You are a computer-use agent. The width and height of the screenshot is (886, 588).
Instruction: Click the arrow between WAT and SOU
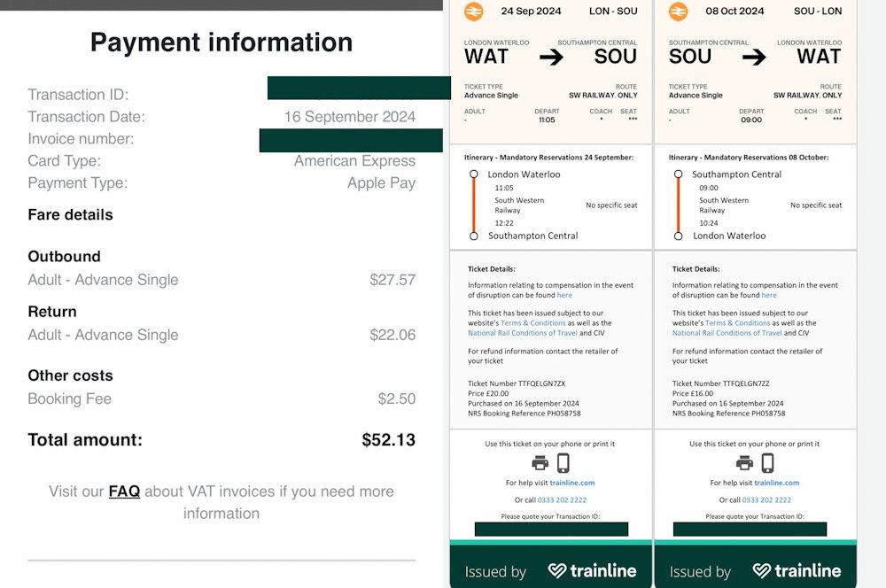(x=551, y=58)
